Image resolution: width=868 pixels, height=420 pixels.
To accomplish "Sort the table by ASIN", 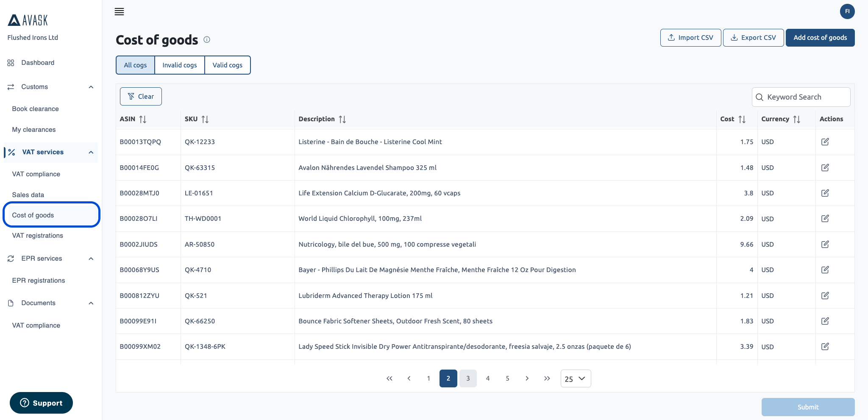I will 143,119.
